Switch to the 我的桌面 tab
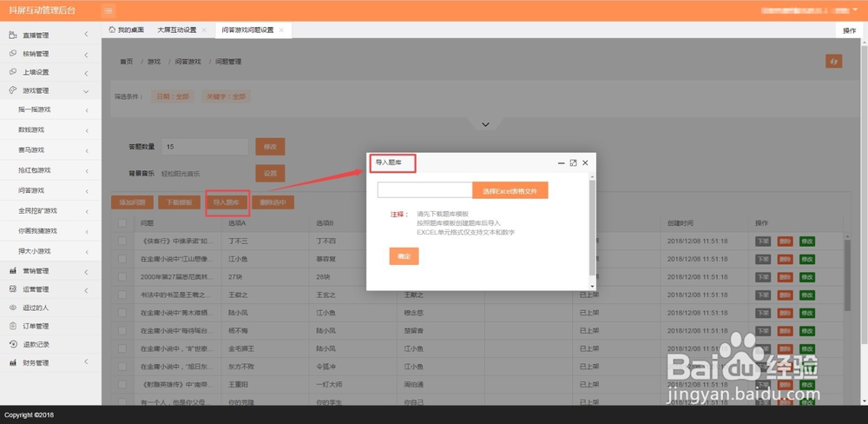868x424 pixels. [x=127, y=30]
